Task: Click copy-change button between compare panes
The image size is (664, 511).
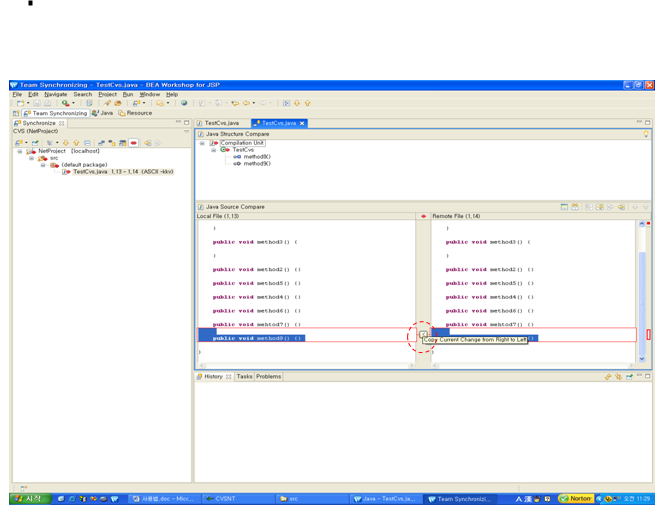Action: [x=423, y=334]
